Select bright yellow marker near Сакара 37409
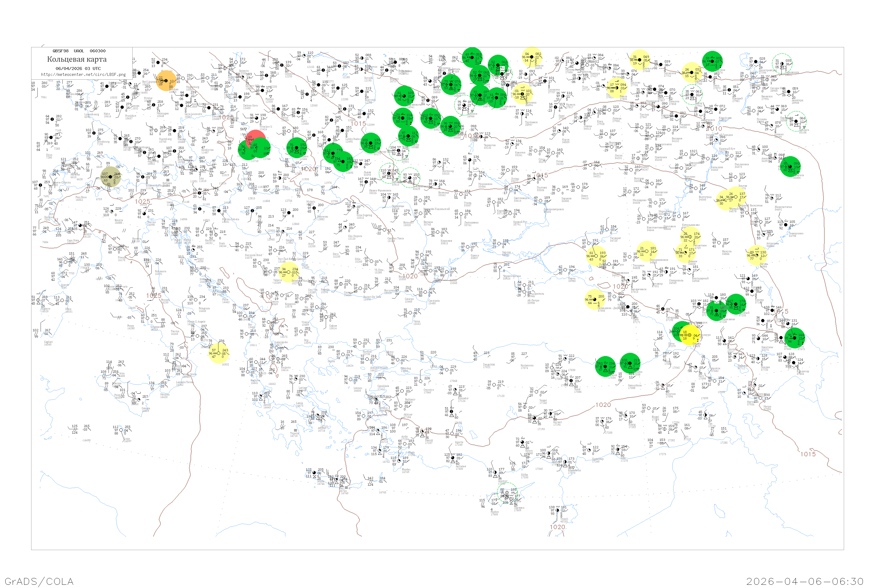This screenshot has width=882, height=588. click(690, 335)
